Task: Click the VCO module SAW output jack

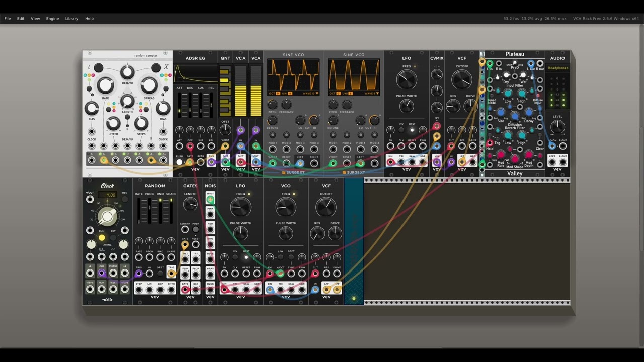Action: pyautogui.click(x=291, y=290)
